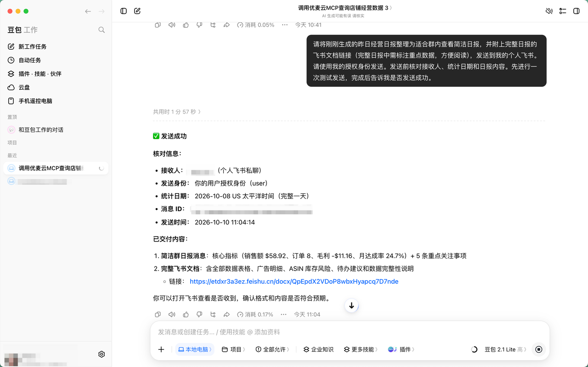Go to 插件 · 技能 · 伙伴
The height and width of the screenshot is (367, 588).
tap(56, 73)
